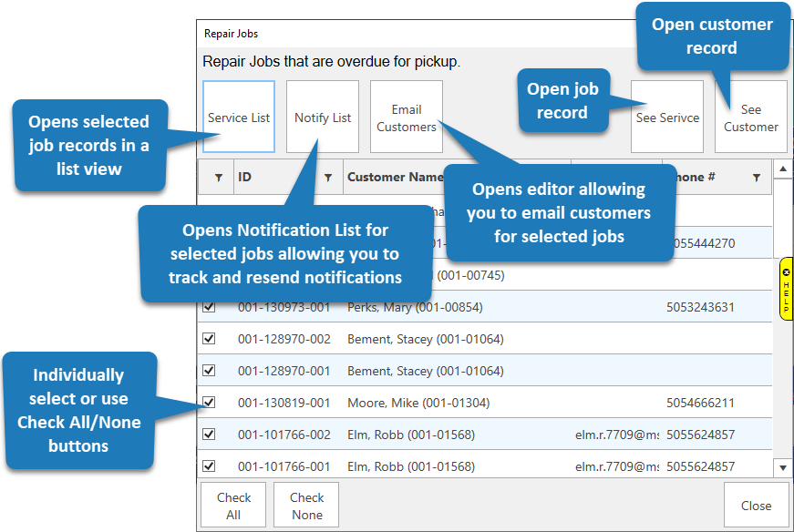Open job record with See Serivce

tap(667, 118)
